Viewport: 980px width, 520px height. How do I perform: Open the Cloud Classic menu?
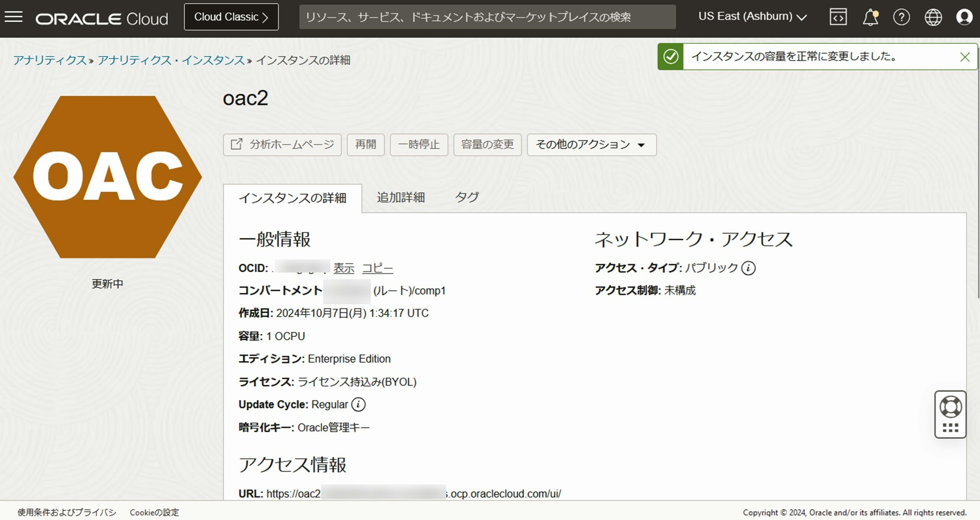point(231,17)
